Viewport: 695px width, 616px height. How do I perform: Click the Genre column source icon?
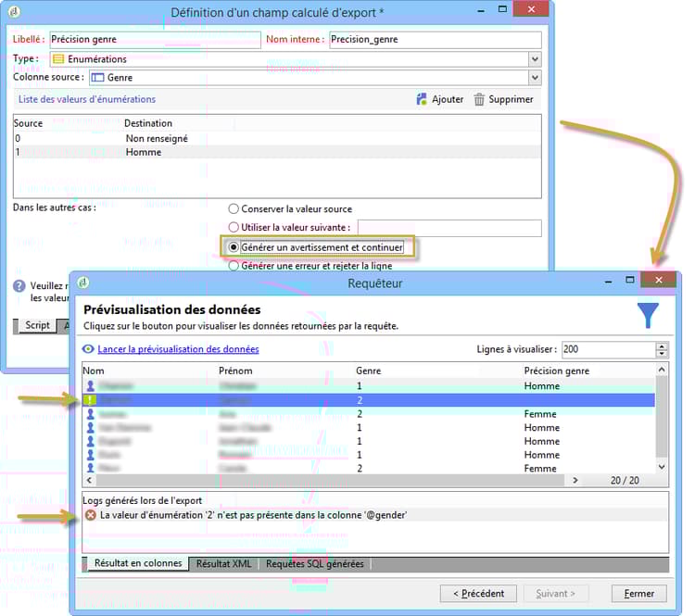pos(97,78)
